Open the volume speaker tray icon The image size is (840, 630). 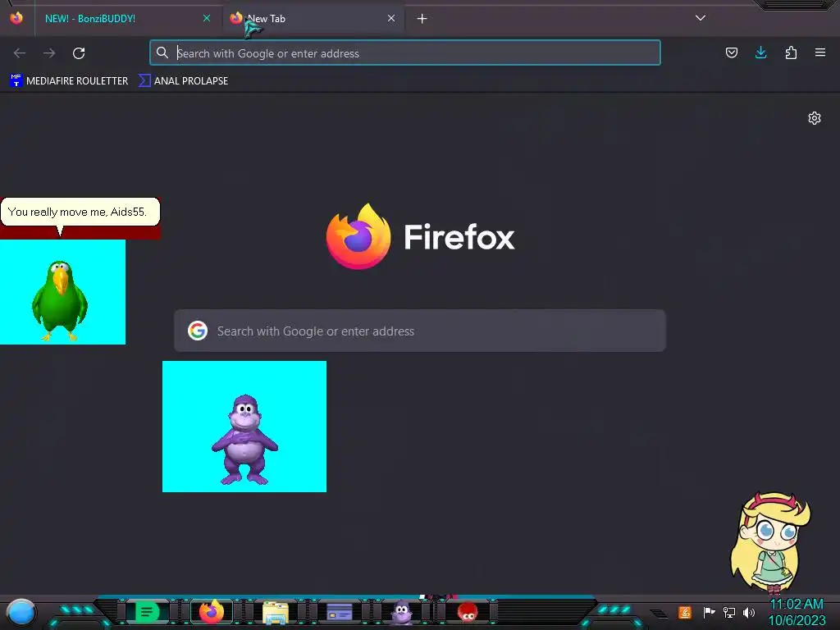coord(749,612)
